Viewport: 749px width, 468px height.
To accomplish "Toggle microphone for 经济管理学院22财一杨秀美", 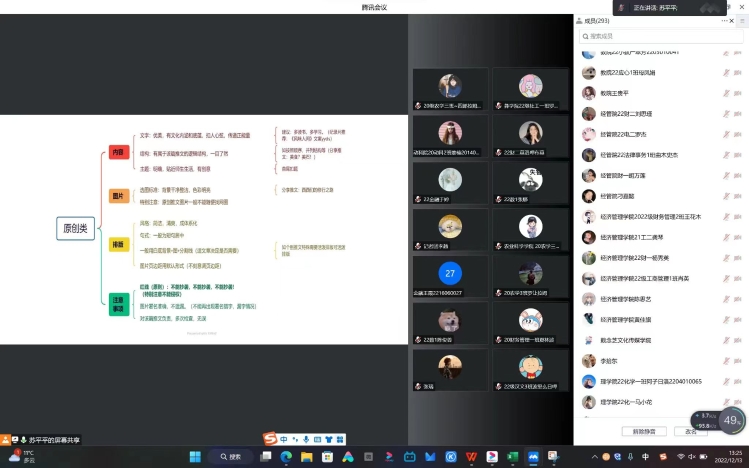I will [726, 258].
